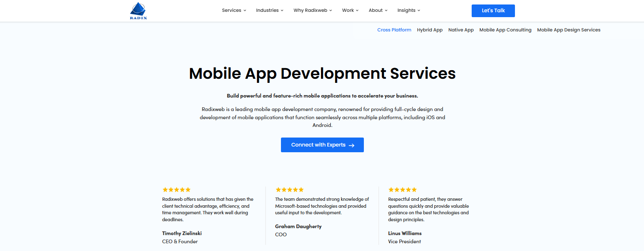Open Mobile App Consulting link

pyautogui.click(x=505, y=30)
